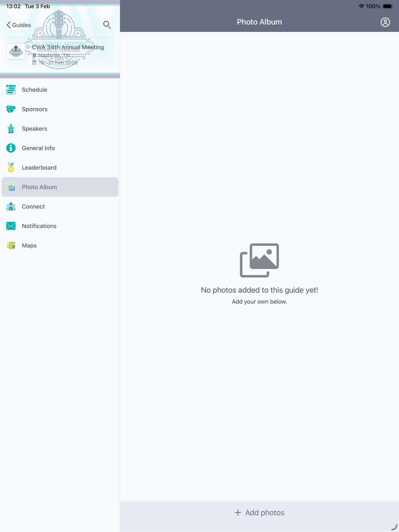
Task: Click the Wi-Fi status icon
Action: pos(361,6)
